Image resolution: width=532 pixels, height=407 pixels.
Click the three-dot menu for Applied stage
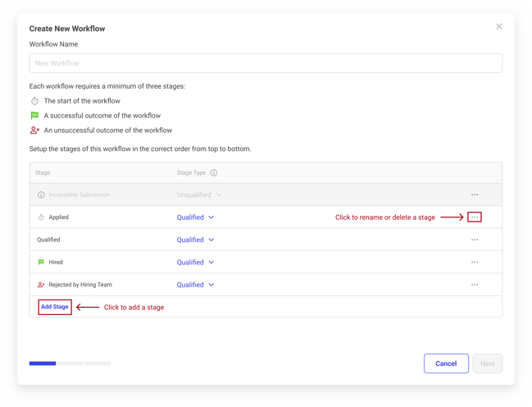point(475,217)
